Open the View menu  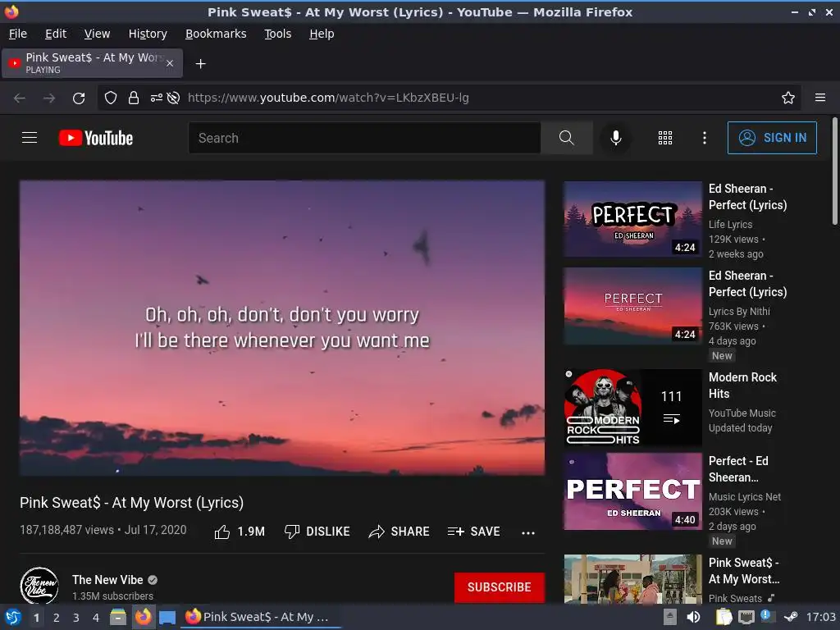(97, 34)
